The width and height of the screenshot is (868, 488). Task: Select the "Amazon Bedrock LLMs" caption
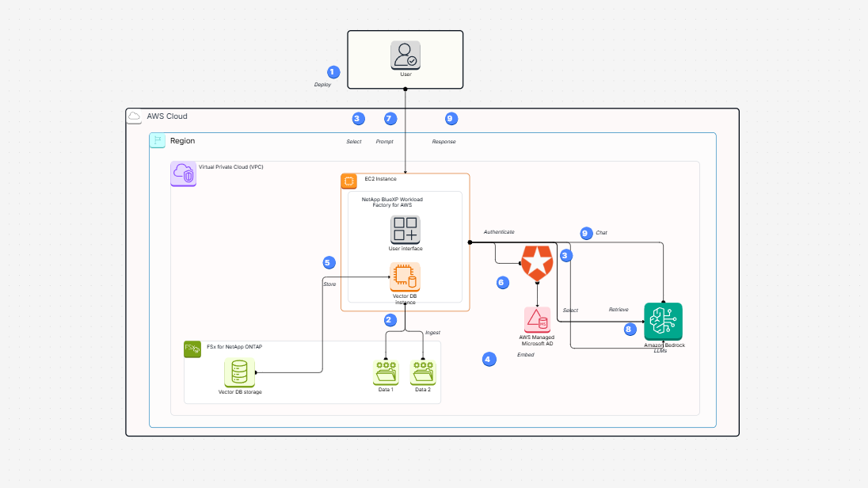[x=664, y=348]
